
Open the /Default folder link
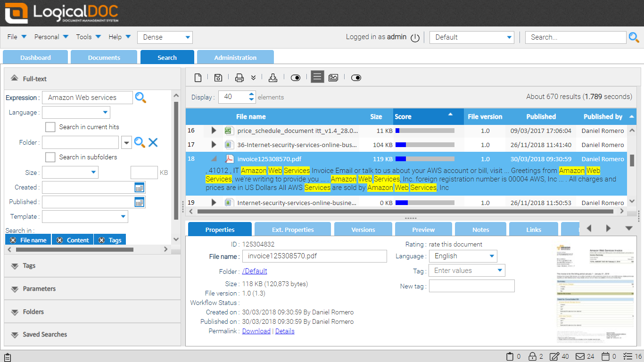pyautogui.click(x=255, y=271)
